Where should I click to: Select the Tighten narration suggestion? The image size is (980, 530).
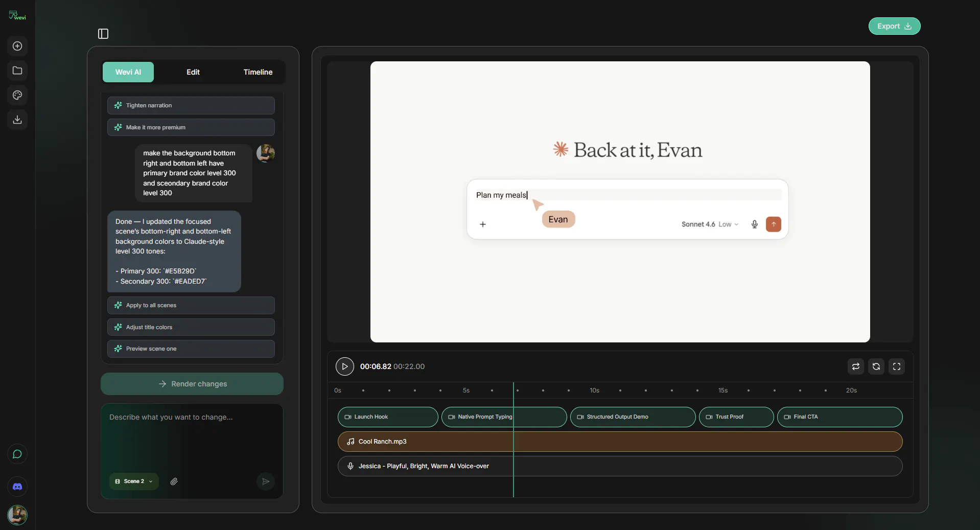coord(191,105)
